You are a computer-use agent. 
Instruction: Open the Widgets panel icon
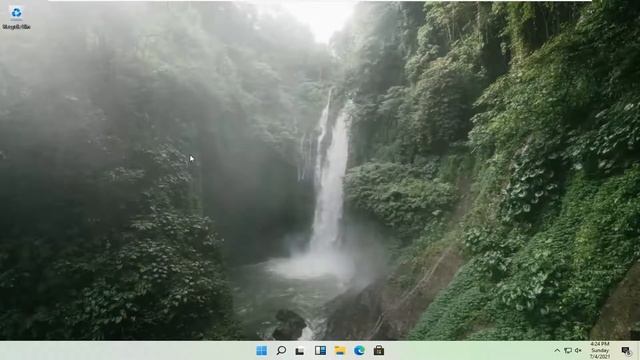[320, 350]
